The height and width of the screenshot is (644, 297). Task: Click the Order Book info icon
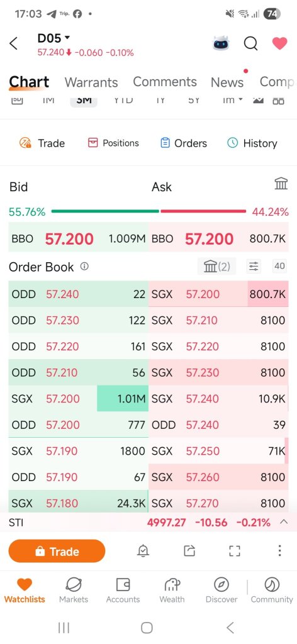click(84, 267)
